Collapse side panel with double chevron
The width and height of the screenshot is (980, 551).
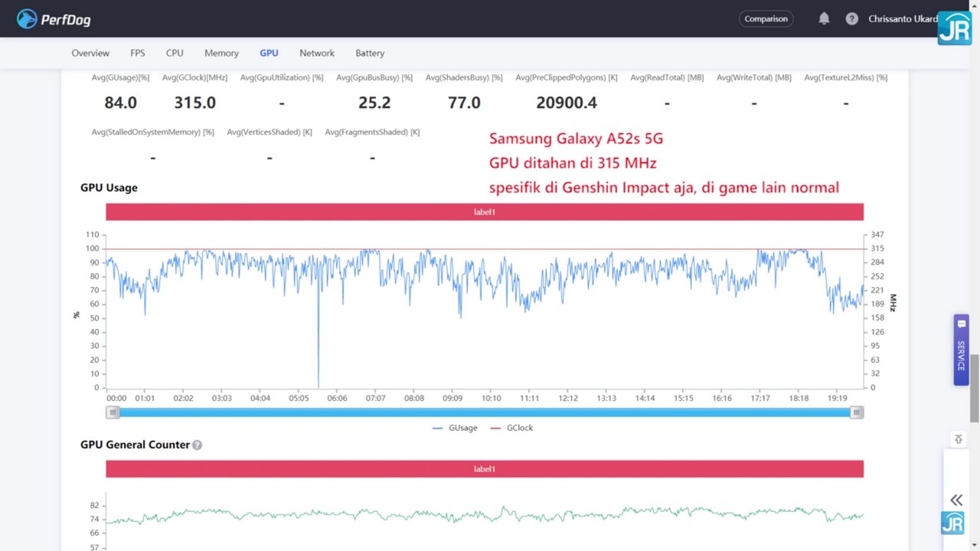click(x=956, y=500)
